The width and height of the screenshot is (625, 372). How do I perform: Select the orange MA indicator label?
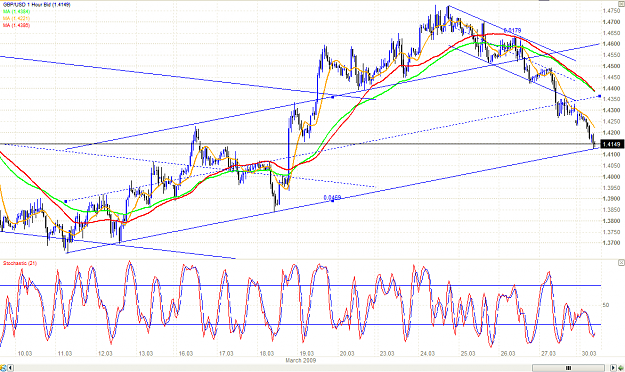[16, 18]
